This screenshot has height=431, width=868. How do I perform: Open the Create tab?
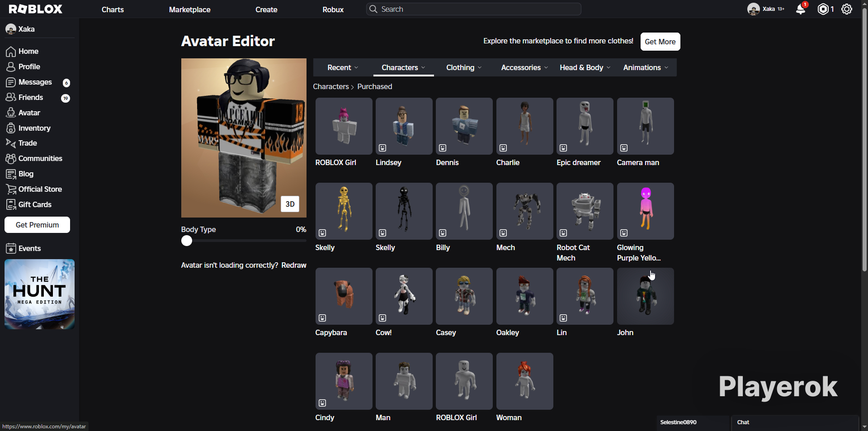(x=266, y=9)
